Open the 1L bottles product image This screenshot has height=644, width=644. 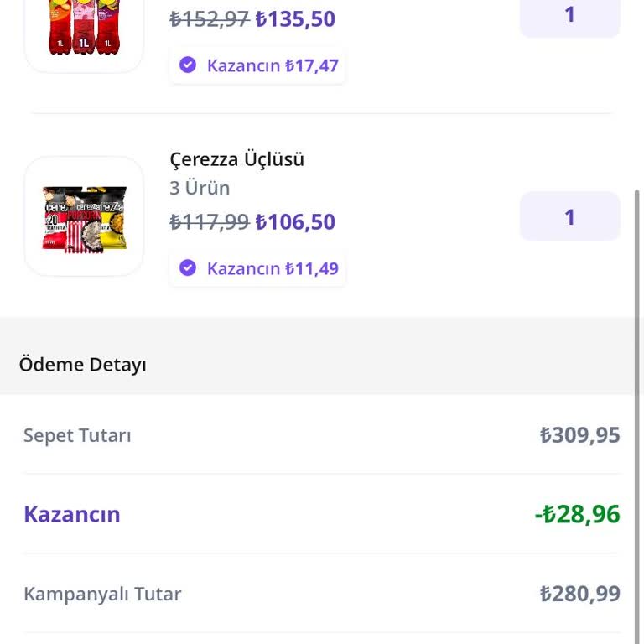[84, 29]
